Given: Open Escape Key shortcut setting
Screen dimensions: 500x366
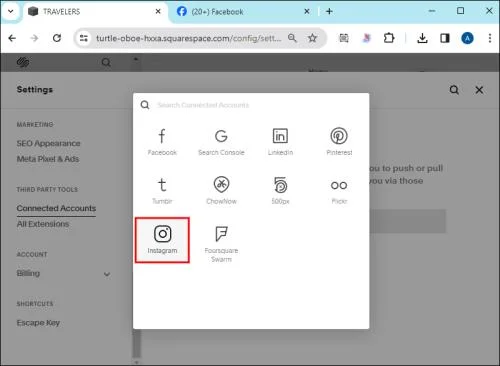Looking at the screenshot, I should tap(38, 323).
